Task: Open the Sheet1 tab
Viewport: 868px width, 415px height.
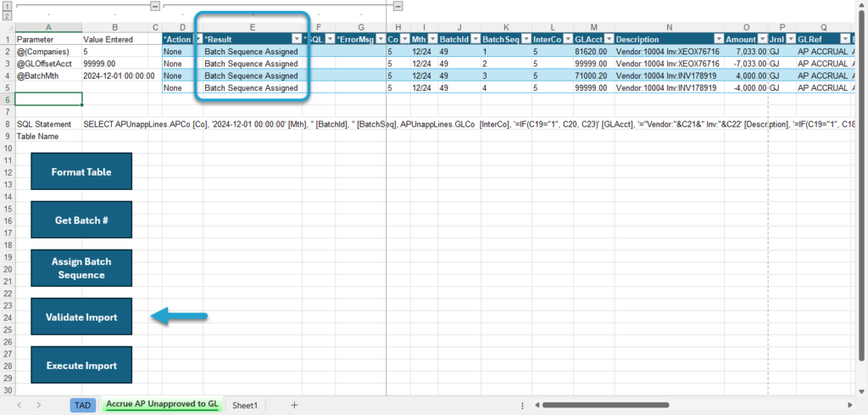Action: coord(245,405)
